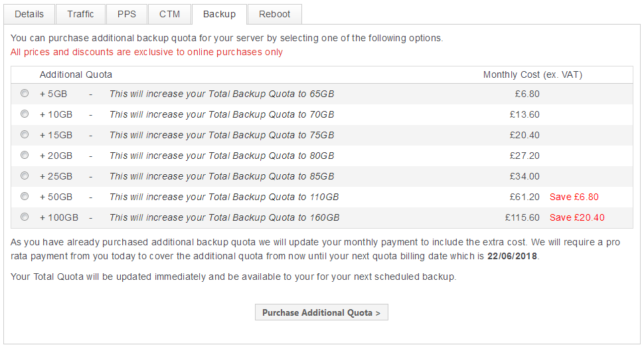Click the Save £6.80 discount text
This screenshot has height=349, width=644.
[x=574, y=197]
